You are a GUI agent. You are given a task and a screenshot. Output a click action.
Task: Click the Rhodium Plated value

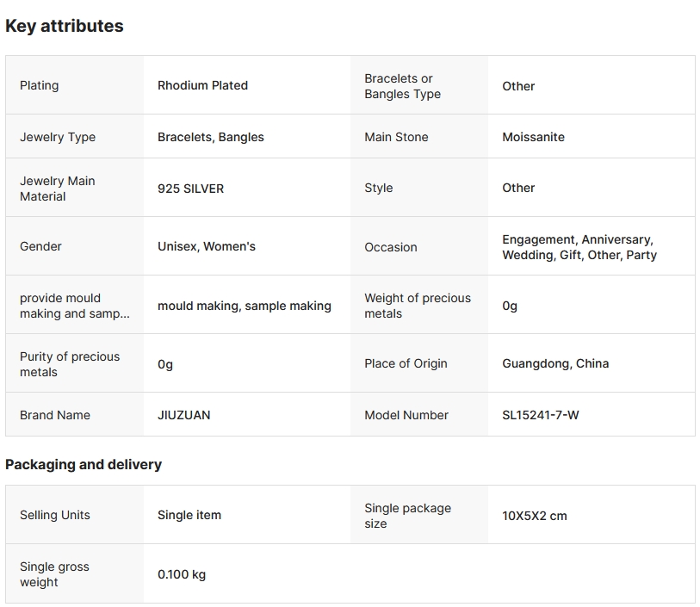tap(202, 85)
